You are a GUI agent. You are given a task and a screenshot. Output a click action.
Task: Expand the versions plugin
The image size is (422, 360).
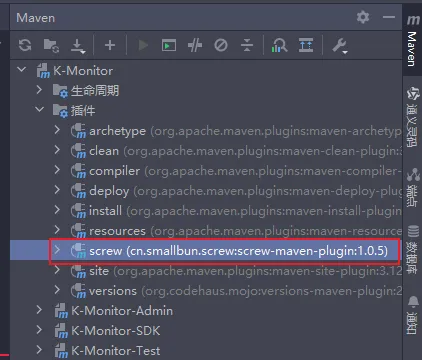tap(57, 290)
